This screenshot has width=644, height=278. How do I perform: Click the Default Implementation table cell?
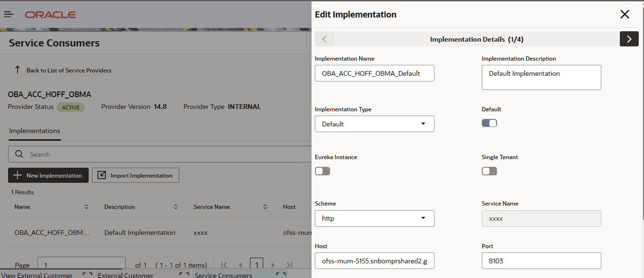pyautogui.click(x=140, y=233)
